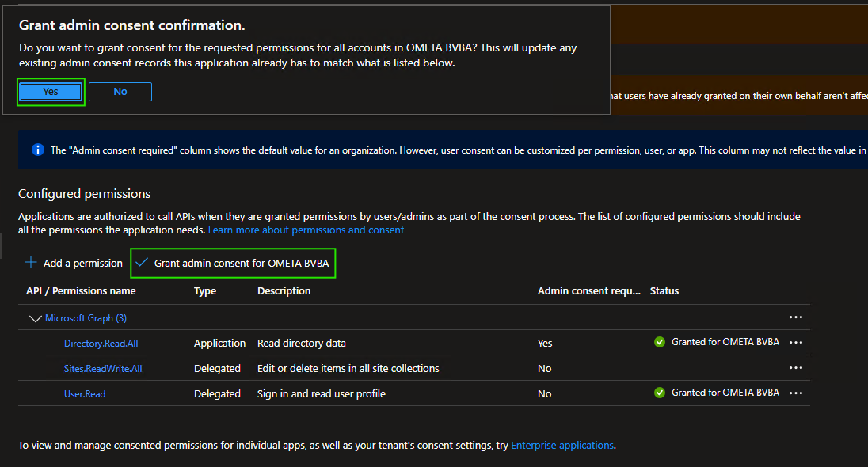868x467 pixels.
Task: Open the Sites.ReadWrite.All permission
Action: click(103, 369)
